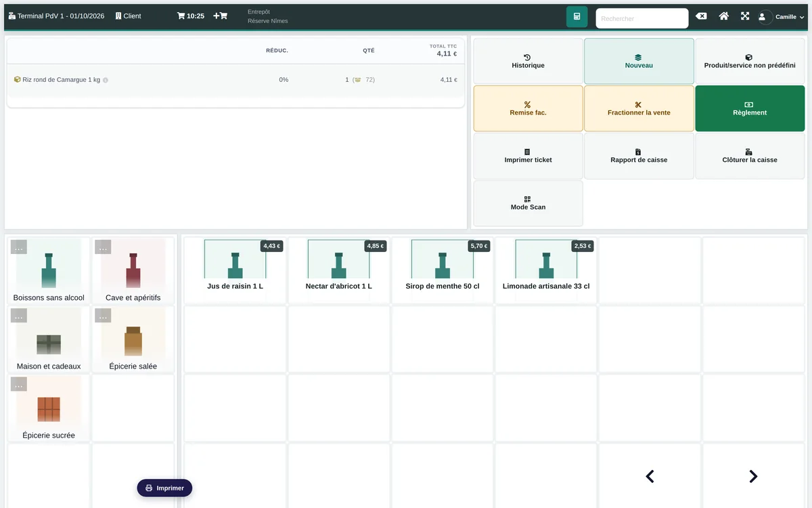Click Imprimer ticket
Image resolution: width=812 pixels, height=508 pixels.
coord(528,156)
